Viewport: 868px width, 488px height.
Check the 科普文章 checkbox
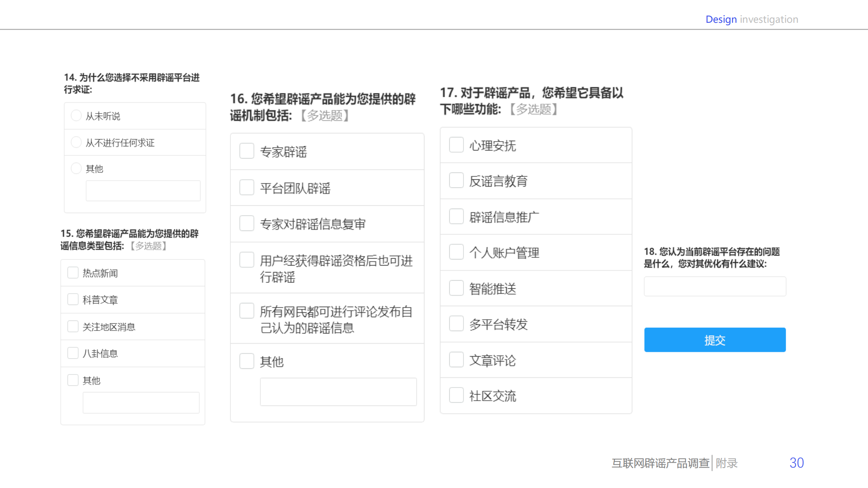(x=73, y=299)
